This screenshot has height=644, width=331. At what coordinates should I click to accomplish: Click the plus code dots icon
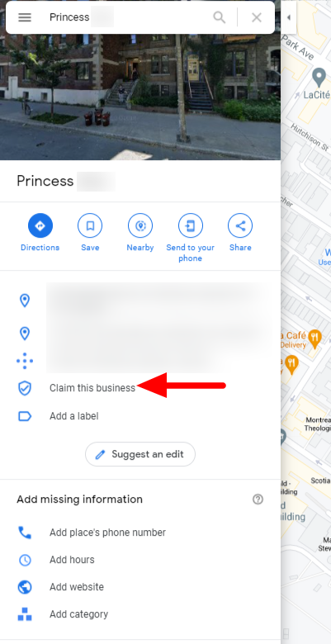coord(25,361)
